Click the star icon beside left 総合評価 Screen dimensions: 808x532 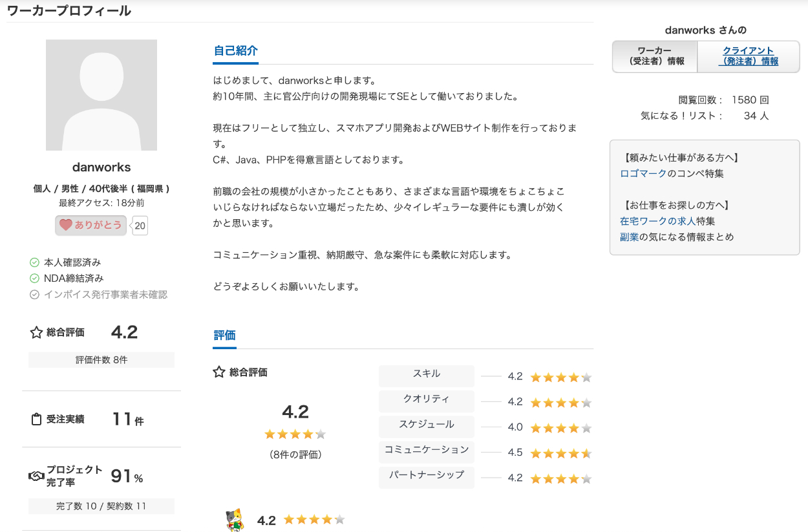36,333
